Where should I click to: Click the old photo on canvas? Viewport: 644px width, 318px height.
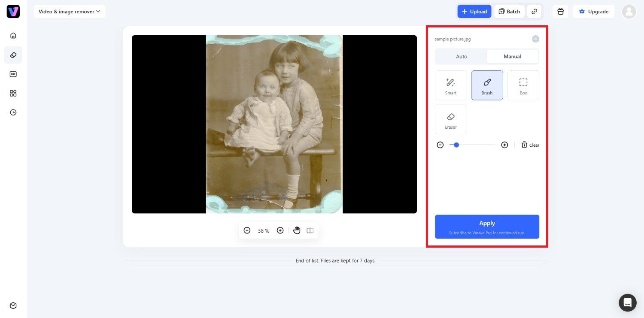tap(274, 124)
